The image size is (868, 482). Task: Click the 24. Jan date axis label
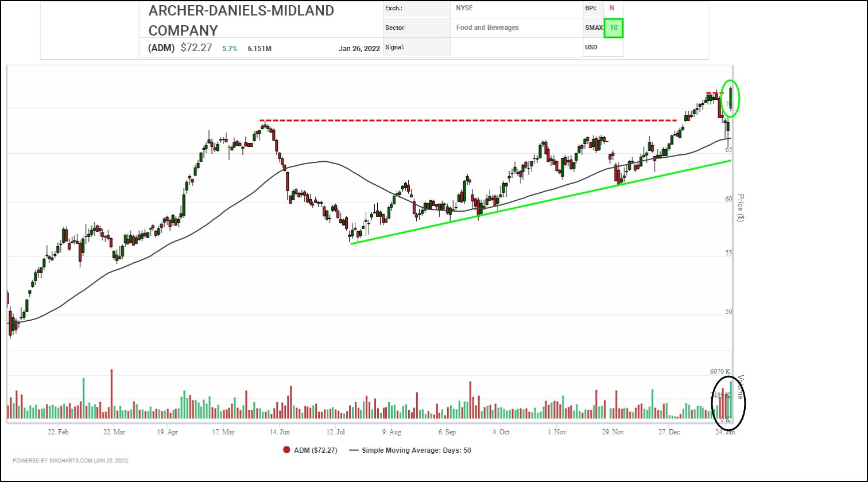(724, 432)
